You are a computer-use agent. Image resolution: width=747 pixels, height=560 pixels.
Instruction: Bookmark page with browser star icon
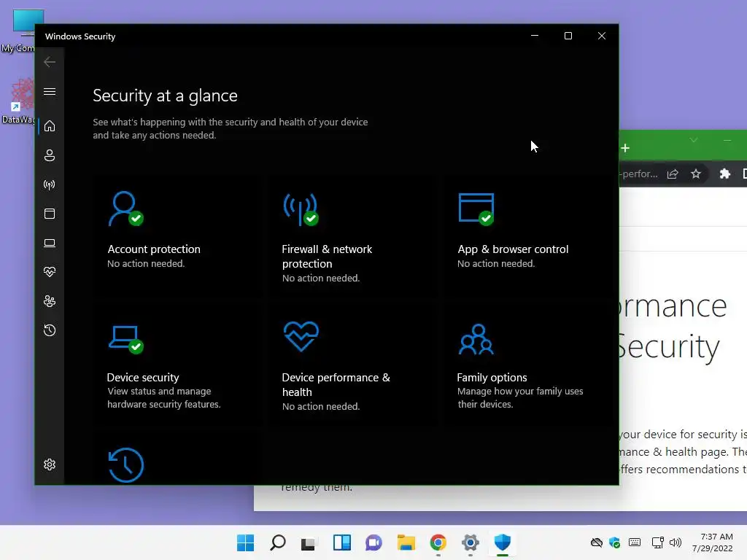[x=696, y=174]
